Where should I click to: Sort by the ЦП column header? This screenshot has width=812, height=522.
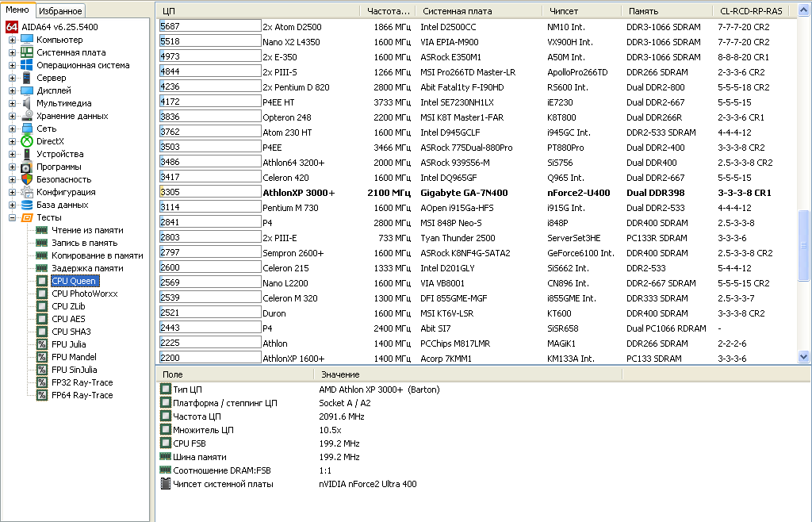(x=258, y=11)
